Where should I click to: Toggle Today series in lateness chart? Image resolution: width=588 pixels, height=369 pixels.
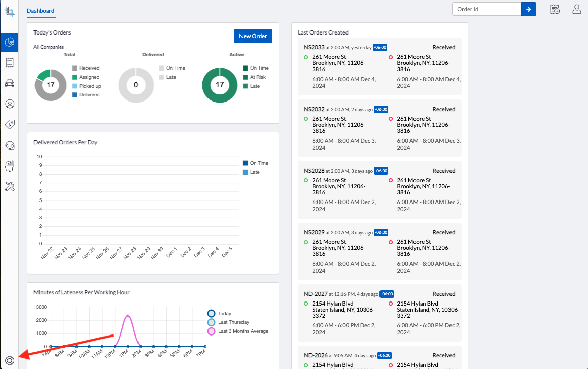pyautogui.click(x=219, y=314)
